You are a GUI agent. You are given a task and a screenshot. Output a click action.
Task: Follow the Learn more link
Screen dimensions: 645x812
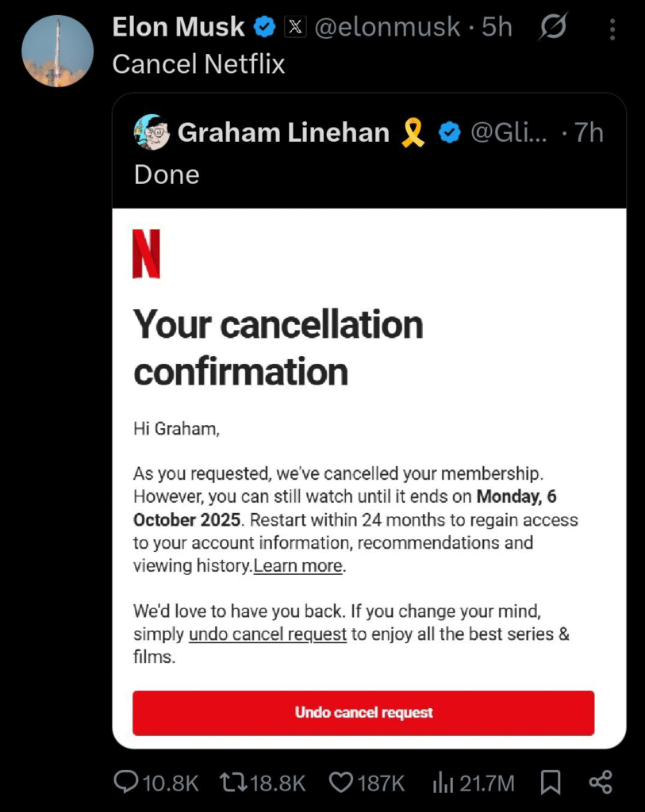pyautogui.click(x=298, y=566)
